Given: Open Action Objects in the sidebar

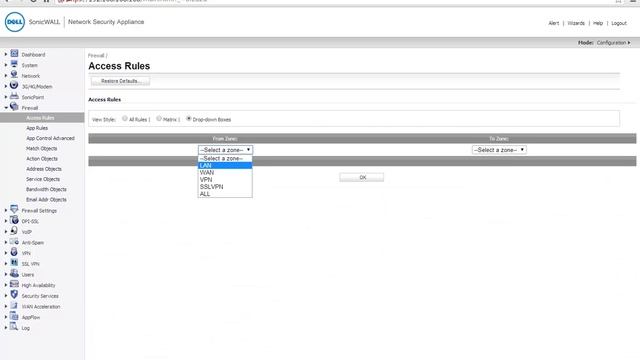Looking at the screenshot, I should pyautogui.click(x=42, y=159).
